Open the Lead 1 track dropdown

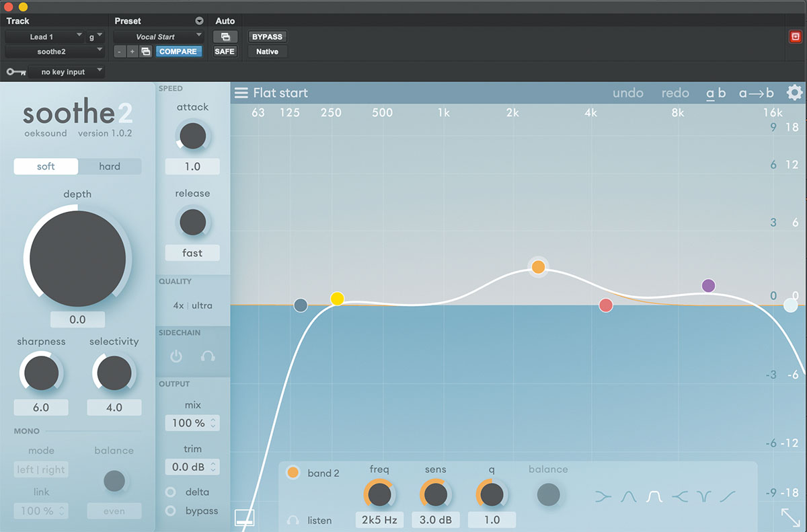pos(45,37)
